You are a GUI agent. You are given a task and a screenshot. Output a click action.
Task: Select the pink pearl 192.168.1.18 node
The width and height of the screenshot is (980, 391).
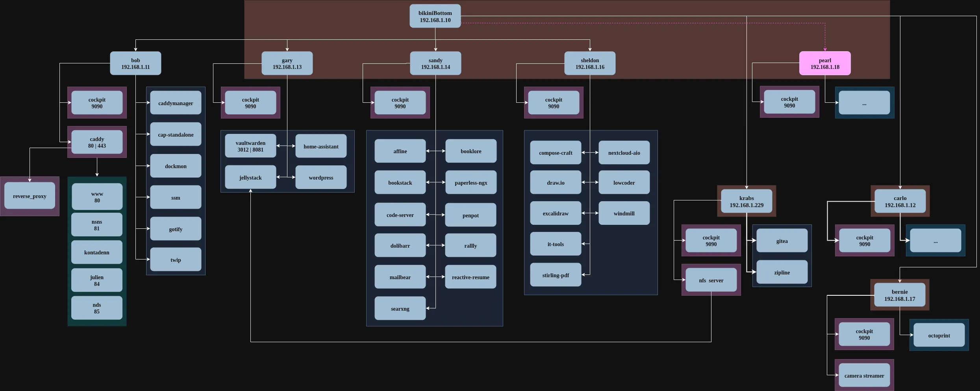point(825,63)
